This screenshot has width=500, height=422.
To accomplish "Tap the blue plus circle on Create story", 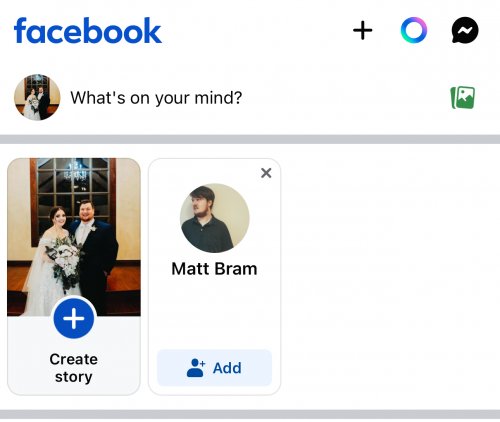I will (74, 318).
